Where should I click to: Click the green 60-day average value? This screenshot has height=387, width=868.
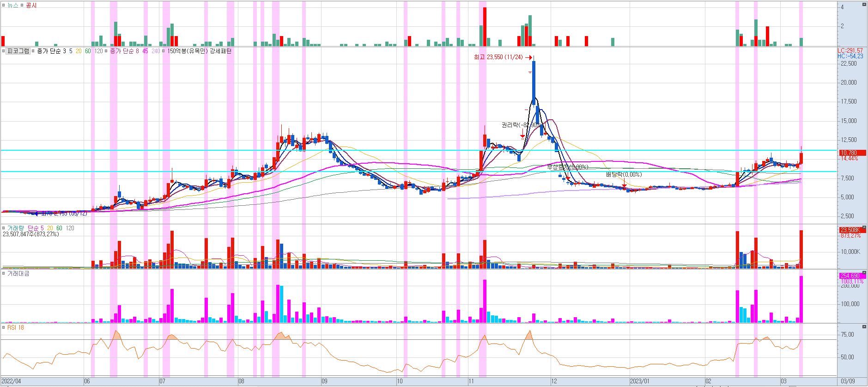click(88, 51)
